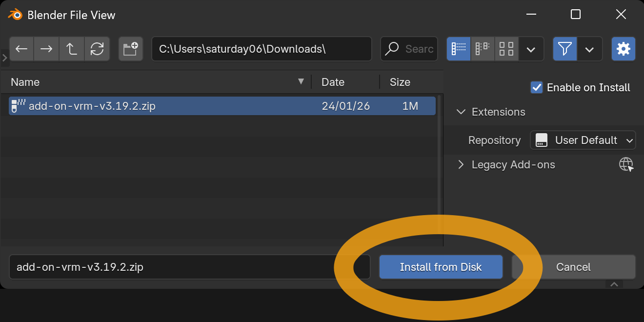Toggle the file filter funnel
644x322 pixels.
point(564,49)
